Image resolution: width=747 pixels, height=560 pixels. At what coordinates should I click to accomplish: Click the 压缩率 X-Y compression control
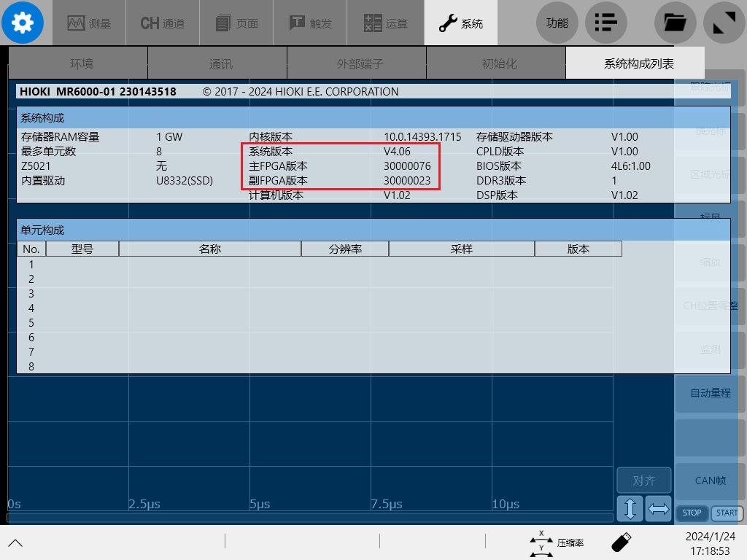(557, 542)
